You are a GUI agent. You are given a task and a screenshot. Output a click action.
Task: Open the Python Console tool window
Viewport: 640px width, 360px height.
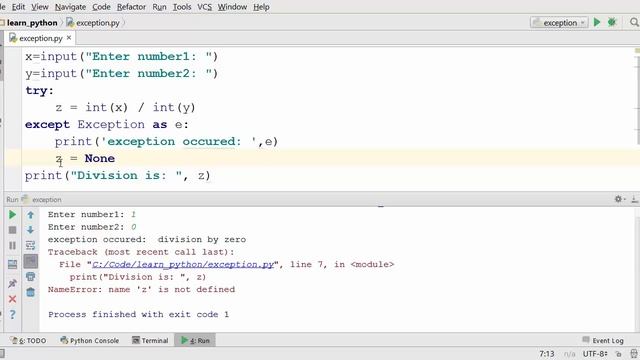[x=90, y=340]
